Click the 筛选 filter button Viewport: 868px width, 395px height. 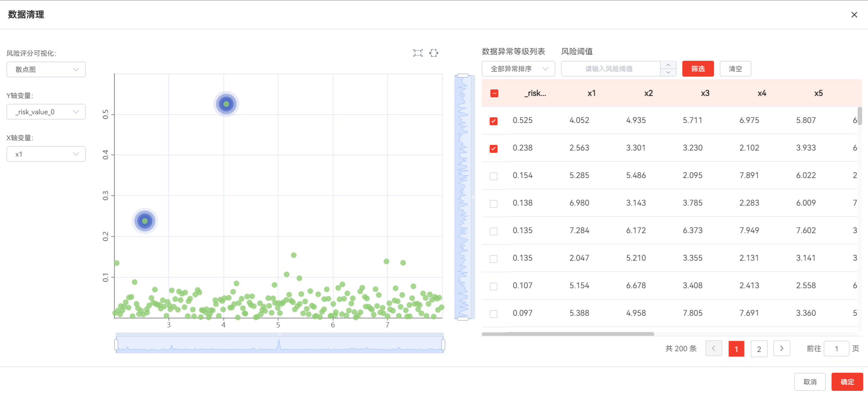coord(698,69)
